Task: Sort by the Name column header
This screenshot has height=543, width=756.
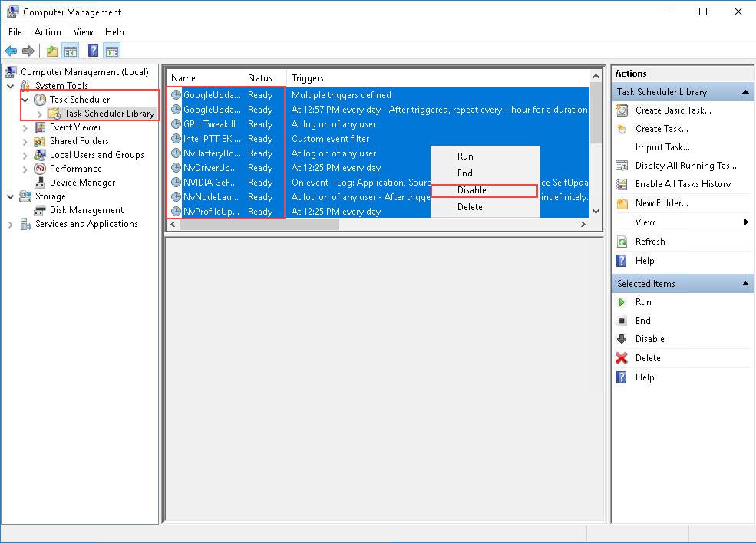Action: tap(205, 78)
